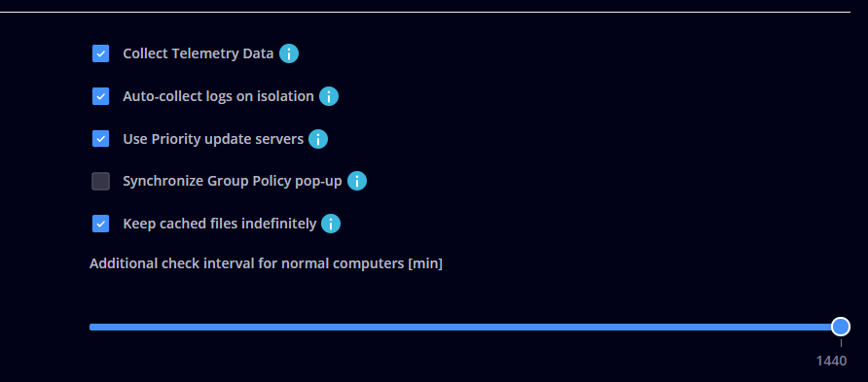Click the check interval slider handle

[841, 327]
